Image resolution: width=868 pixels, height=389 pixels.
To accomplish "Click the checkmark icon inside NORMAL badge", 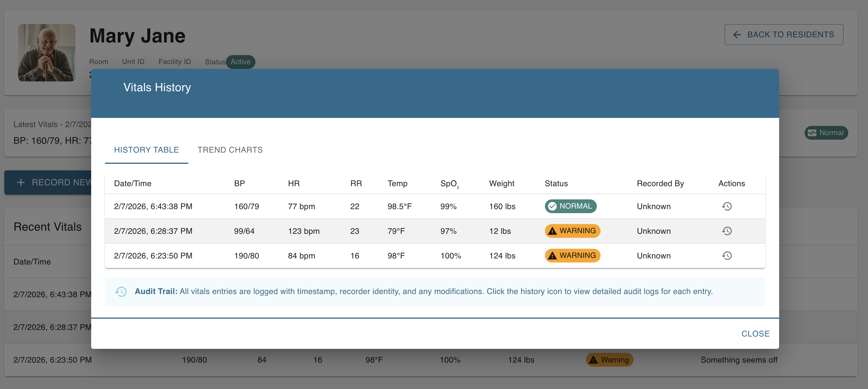I will coord(553,206).
